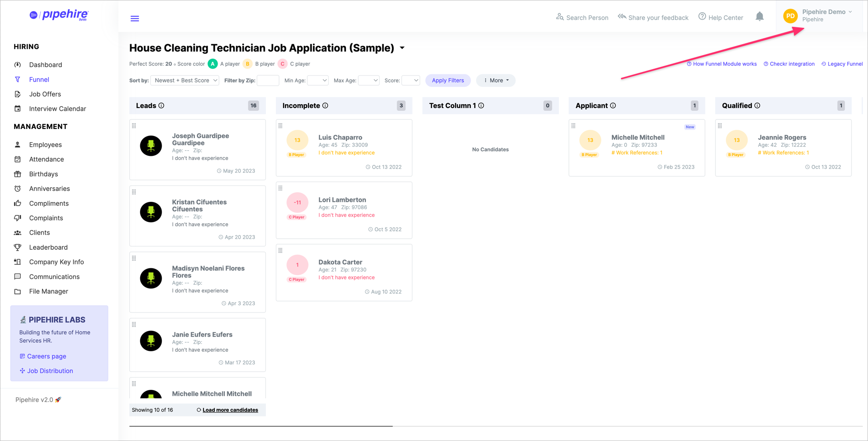Open the Max Age dropdown
Image resolution: width=868 pixels, height=441 pixels.
coord(369,81)
